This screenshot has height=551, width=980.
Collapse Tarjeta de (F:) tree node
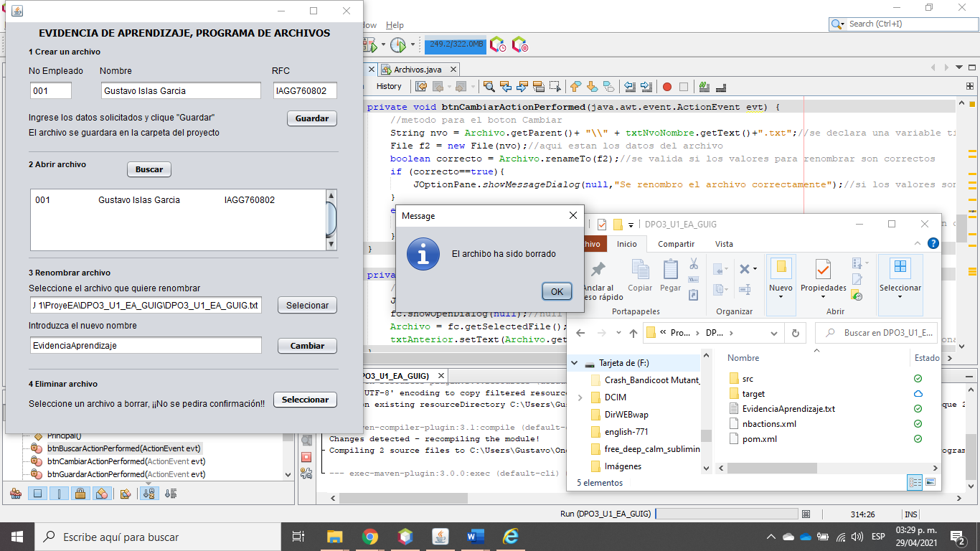[574, 363]
